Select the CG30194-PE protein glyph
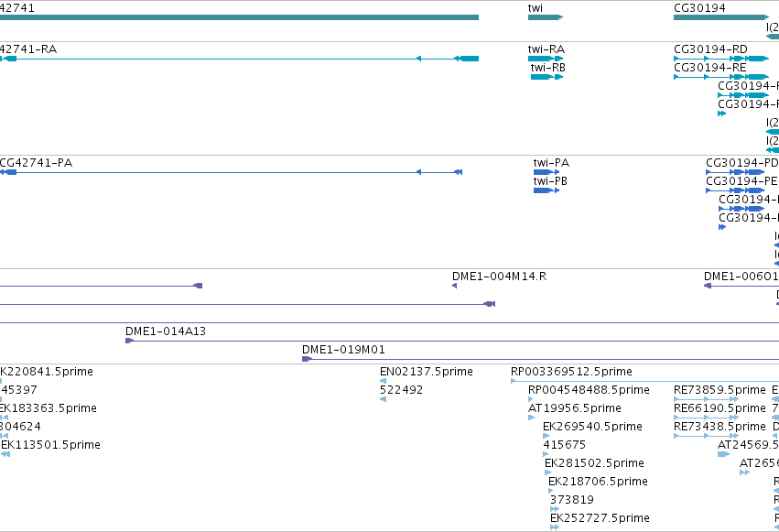This screenshot has width=779, height=532. click(x=735, y=190)
